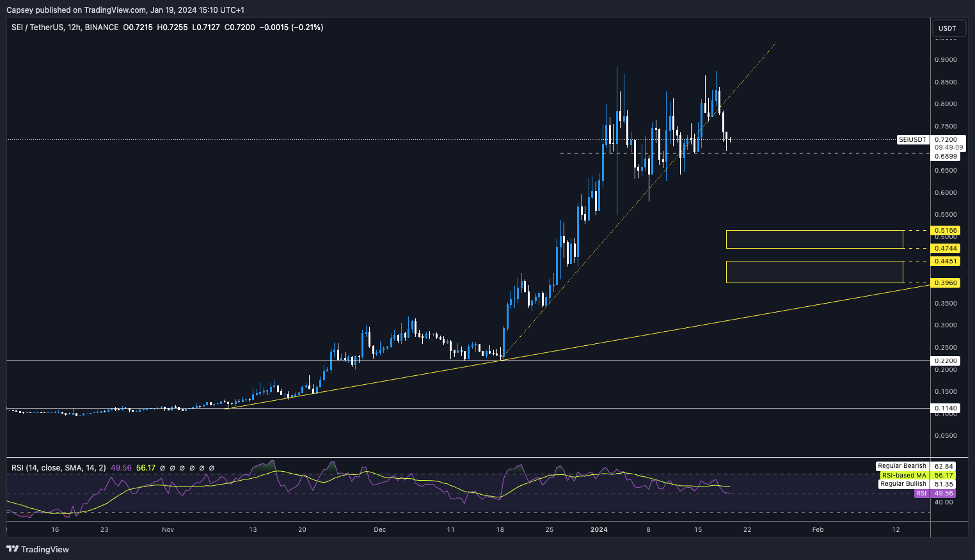Image resolution: width=975 pixels, height=560 pixels.
Task: Select the upper yellow rectangle zone
Action: point(814,240)
